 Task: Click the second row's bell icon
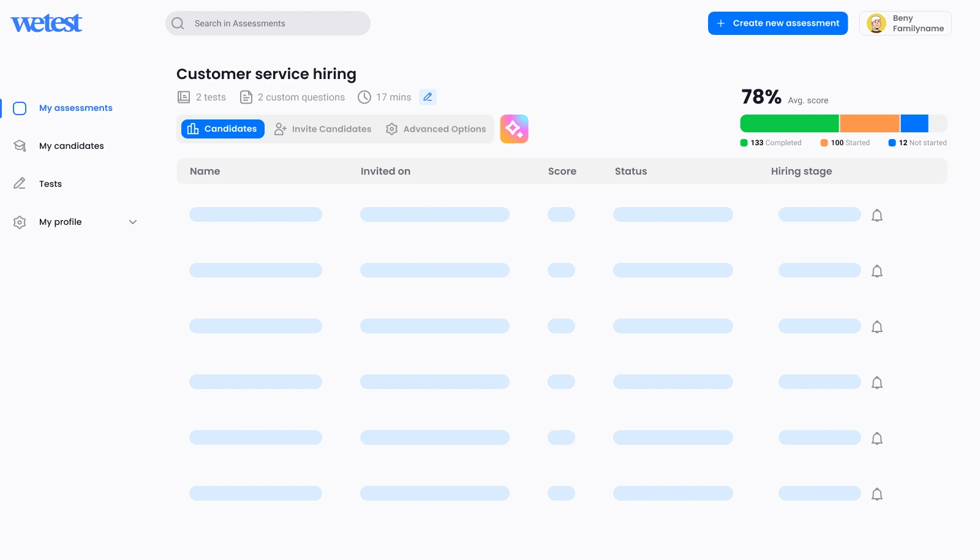pyautogui.click(x=877, y=271)
